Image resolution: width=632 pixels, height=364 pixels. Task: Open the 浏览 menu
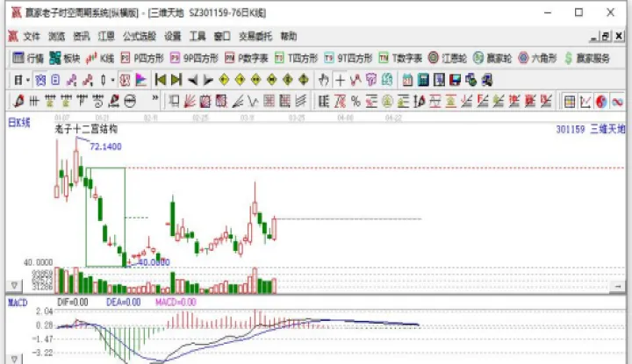(x=56, y=37)
